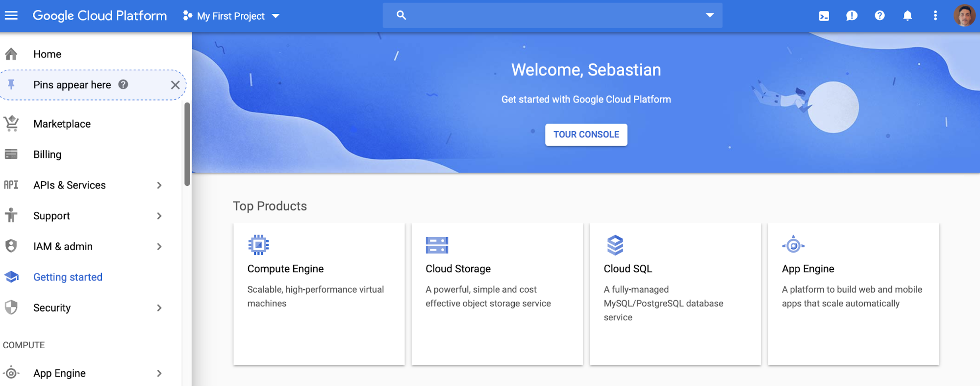
Task: Open Support menu item
Action: pyautogui.click(x=51, y=216)
